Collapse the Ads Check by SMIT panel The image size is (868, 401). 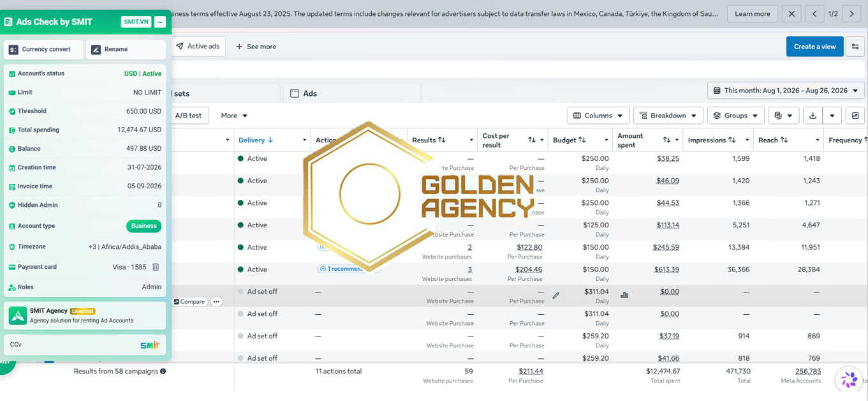[160, 22]
